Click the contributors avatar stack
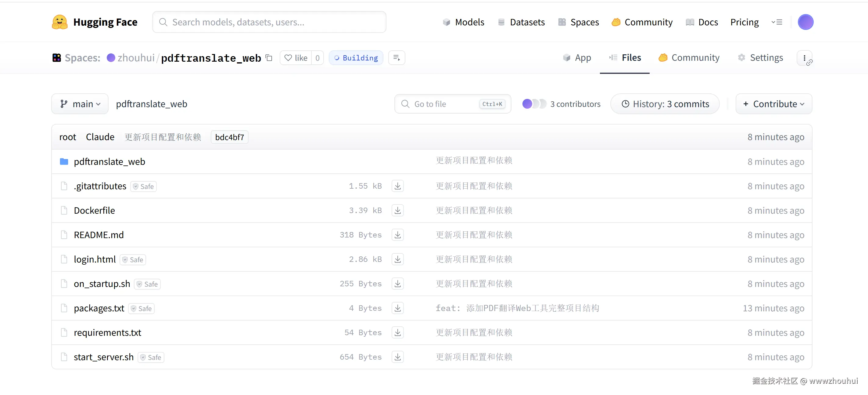Viewport: 868px width, 395px height. [534, 104]
